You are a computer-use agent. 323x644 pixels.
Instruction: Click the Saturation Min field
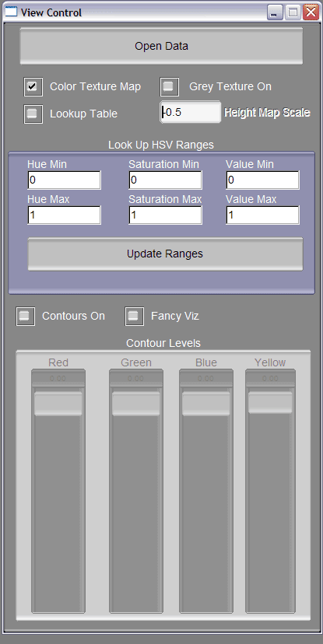(165, 180)
